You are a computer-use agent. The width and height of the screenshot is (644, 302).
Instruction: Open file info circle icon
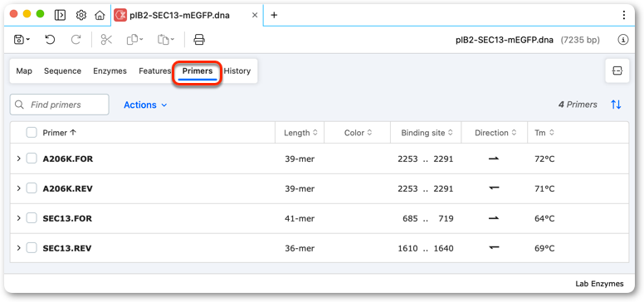[x=623, y=40]
